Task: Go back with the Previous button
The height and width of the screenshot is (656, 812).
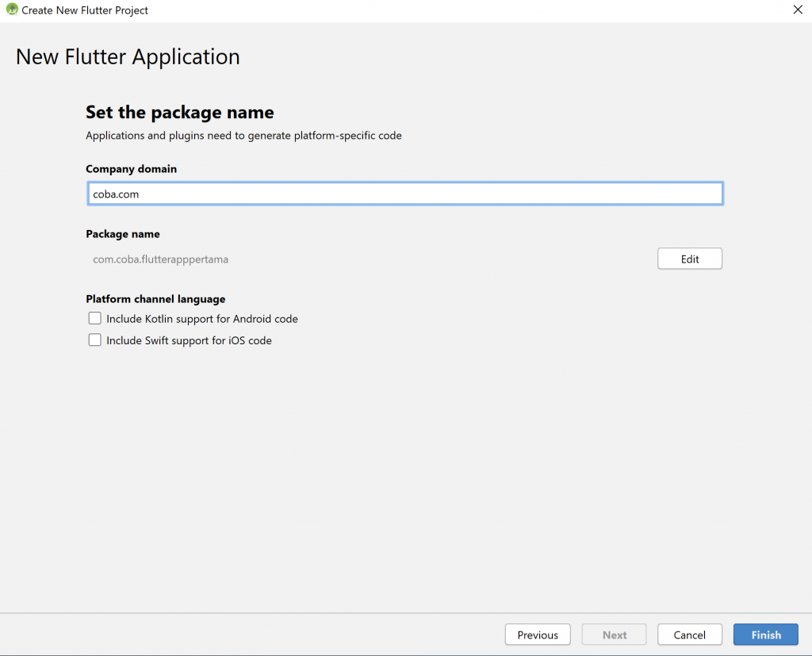Action: click(x=538, y=635)
